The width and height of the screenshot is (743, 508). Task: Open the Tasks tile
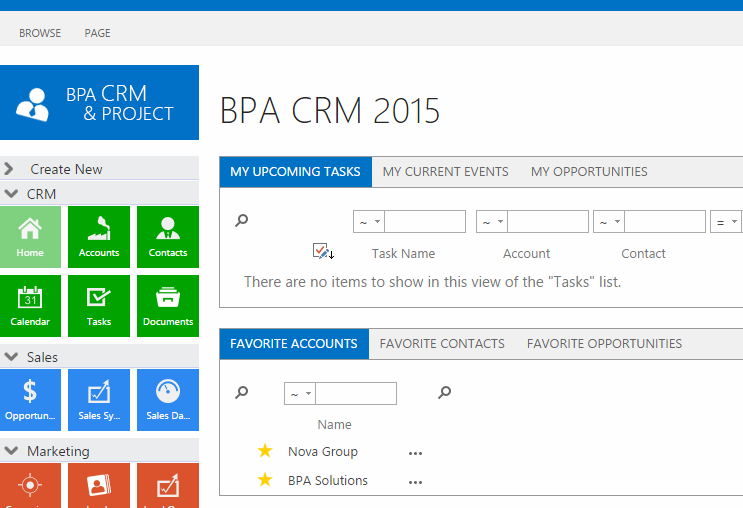(x=99, y=306)
